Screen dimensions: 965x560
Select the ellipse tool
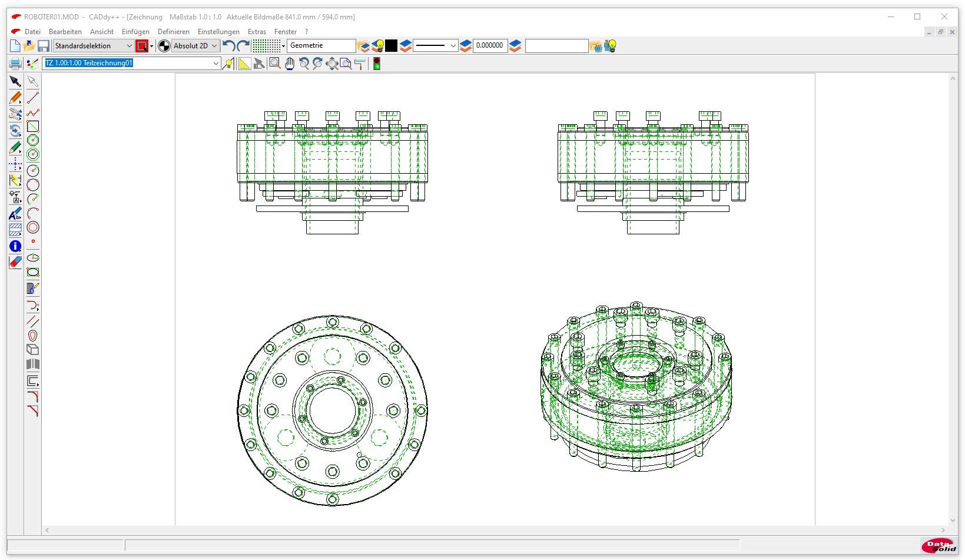33,258
